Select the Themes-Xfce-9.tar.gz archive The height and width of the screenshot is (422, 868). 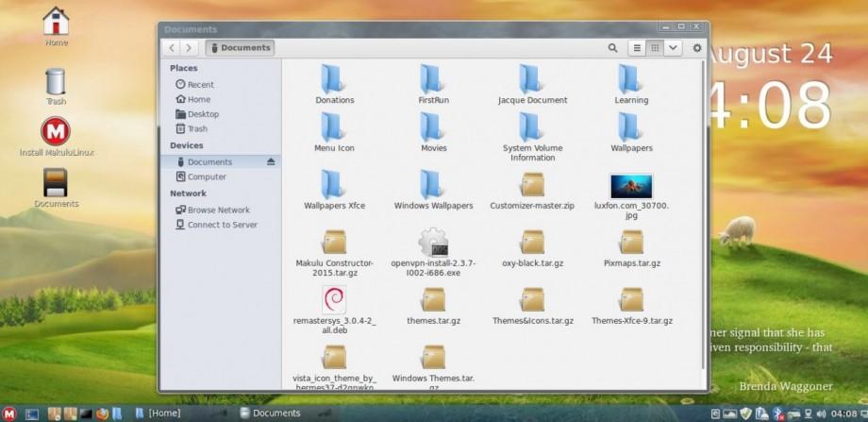click(x=631, y=306)
